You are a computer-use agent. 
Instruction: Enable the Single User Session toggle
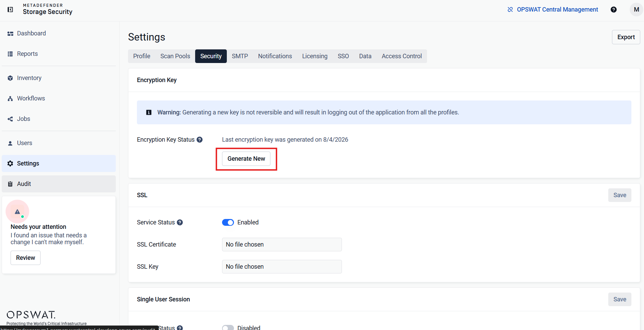[x=228, y=328]
